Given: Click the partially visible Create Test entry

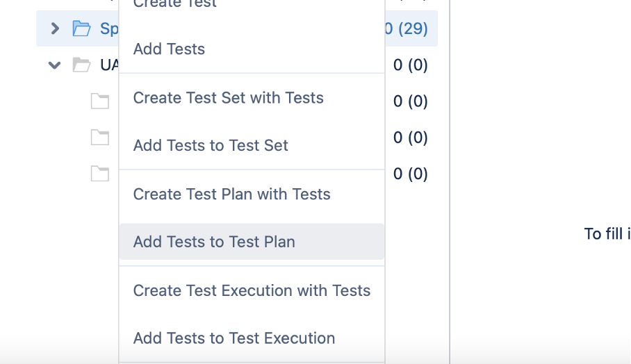Looking at the screenshot, I should pos(175,4).
